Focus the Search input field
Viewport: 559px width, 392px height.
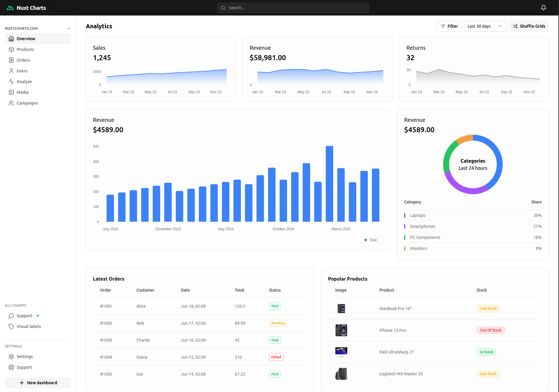[x=293, y=8]
